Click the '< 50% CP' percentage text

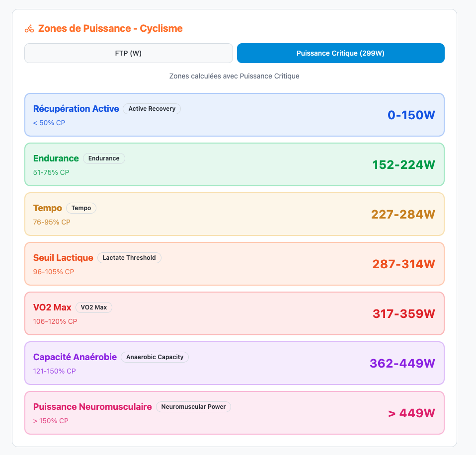click(49, 123)
